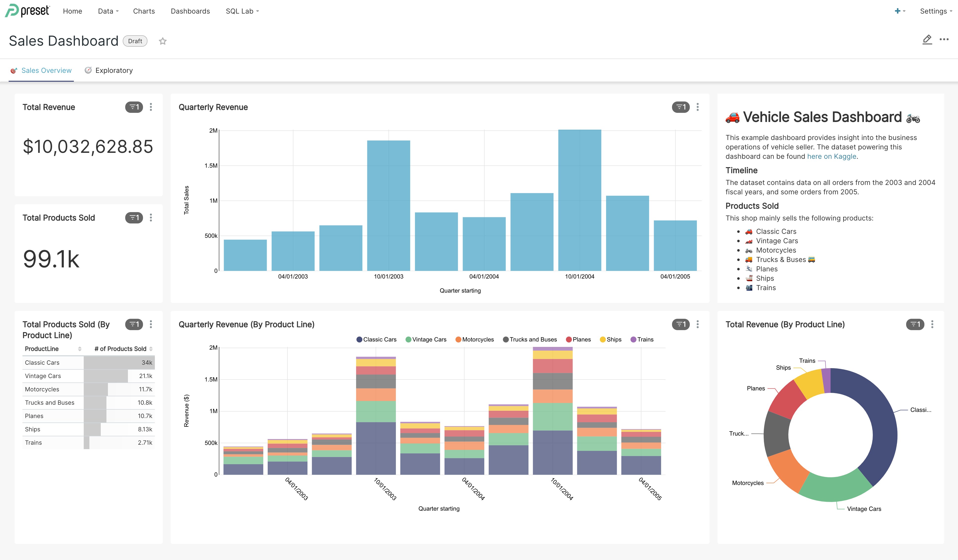This screenshot has height=560, width=958.
Task: Click the edit dashboard pencil icon
Action: 927,40
